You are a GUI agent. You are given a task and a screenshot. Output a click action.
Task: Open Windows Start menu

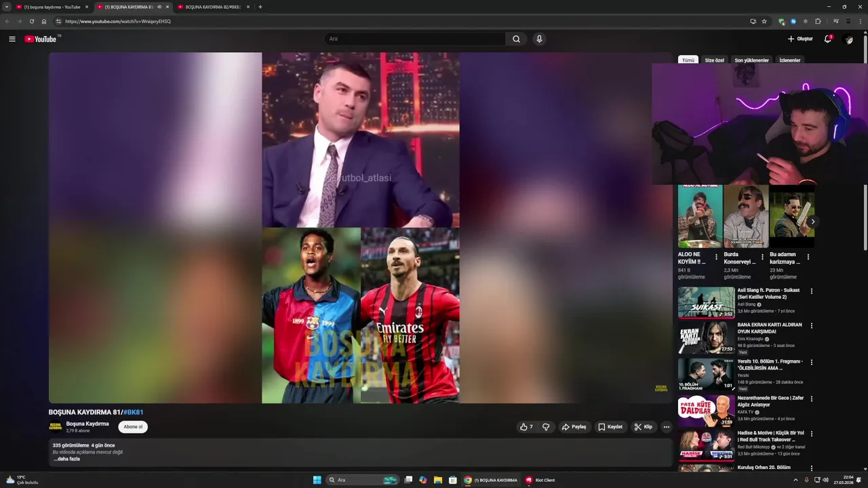317,480
